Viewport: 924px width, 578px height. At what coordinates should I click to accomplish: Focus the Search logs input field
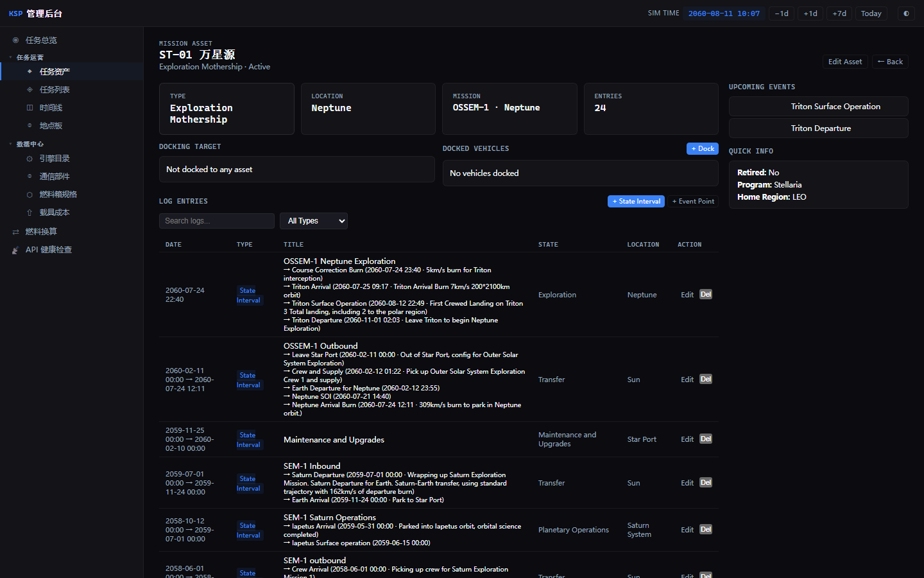[x=217, y=221]
